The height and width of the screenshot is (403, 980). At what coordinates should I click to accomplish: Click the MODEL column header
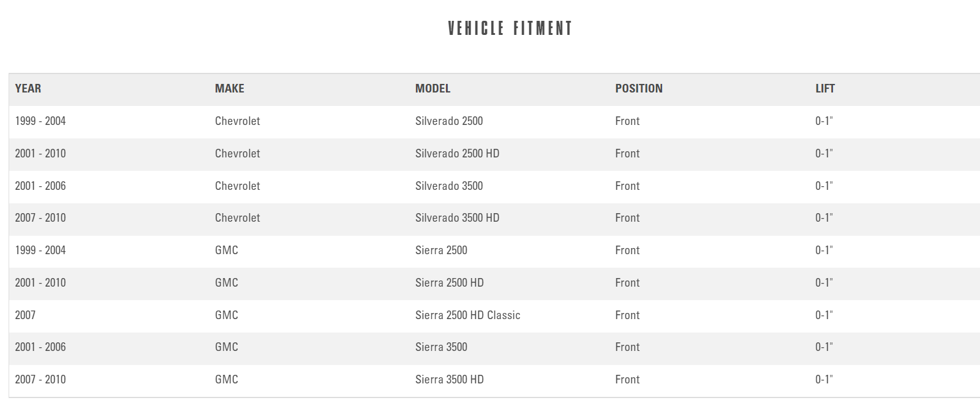[x=432, y=89]
